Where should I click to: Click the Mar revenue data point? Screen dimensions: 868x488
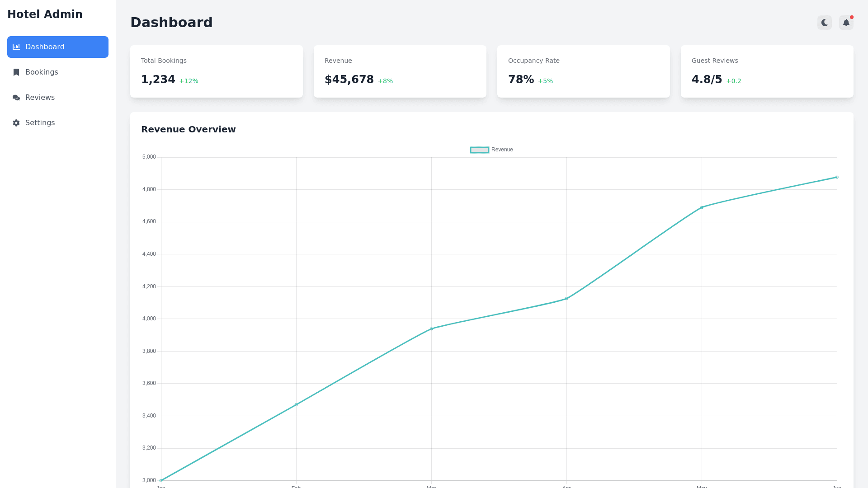click(x=431, y=329)
